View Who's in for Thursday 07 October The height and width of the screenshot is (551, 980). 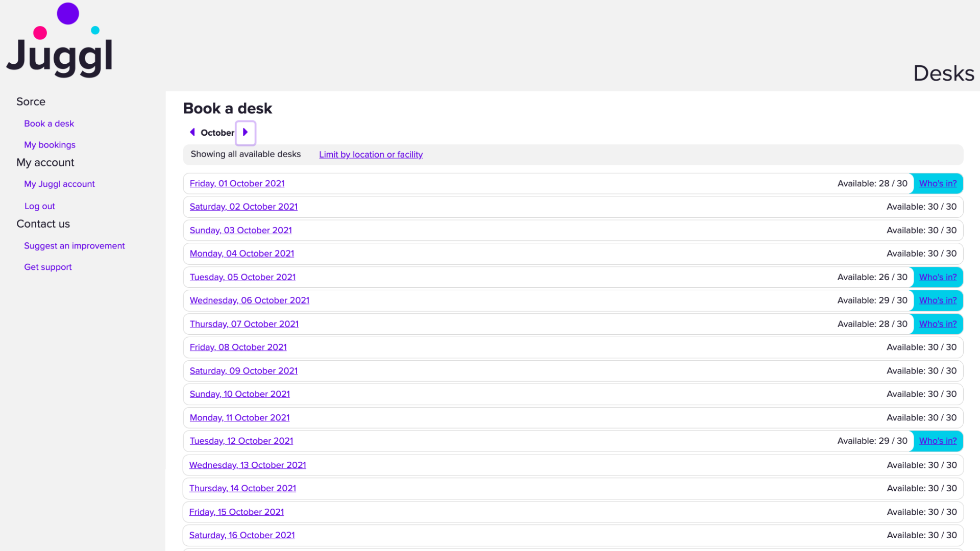[x=938, y=324]
